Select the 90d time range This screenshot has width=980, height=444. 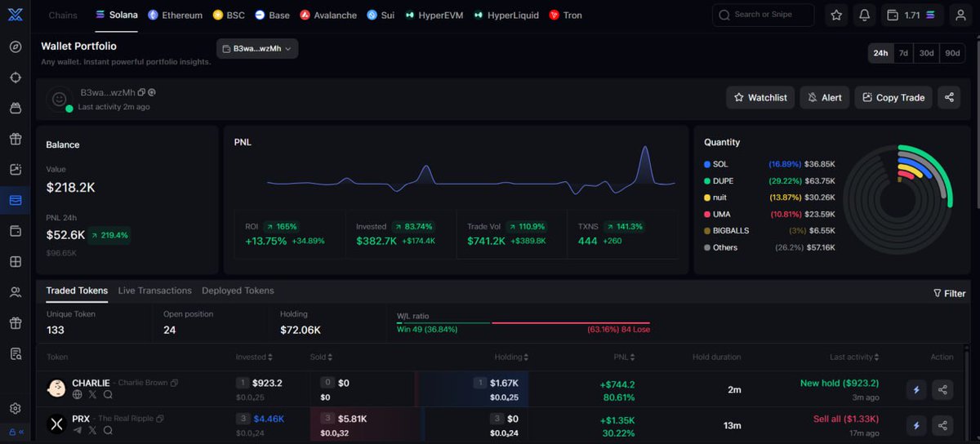point(952,53)
